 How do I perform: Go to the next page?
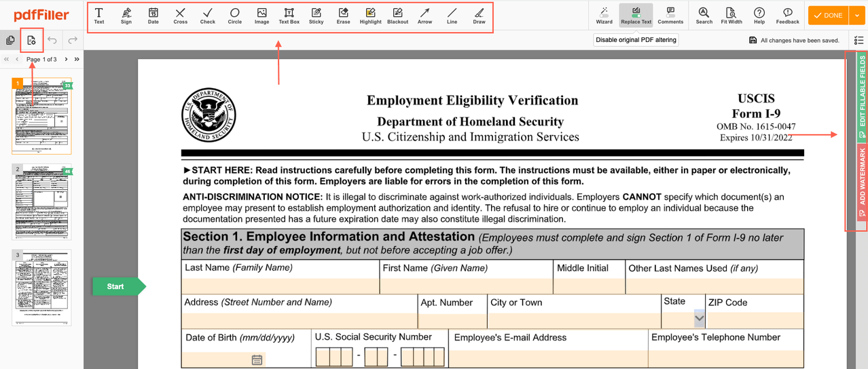(66, 60)
